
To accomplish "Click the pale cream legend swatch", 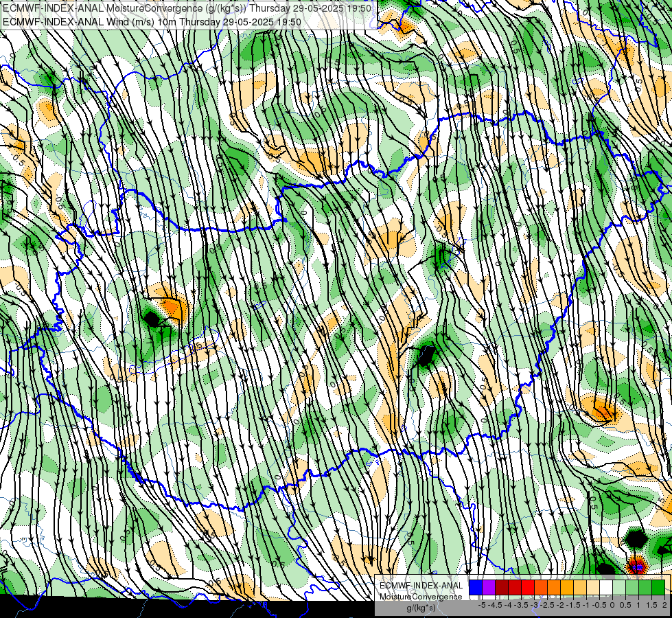I will (593, 588).
